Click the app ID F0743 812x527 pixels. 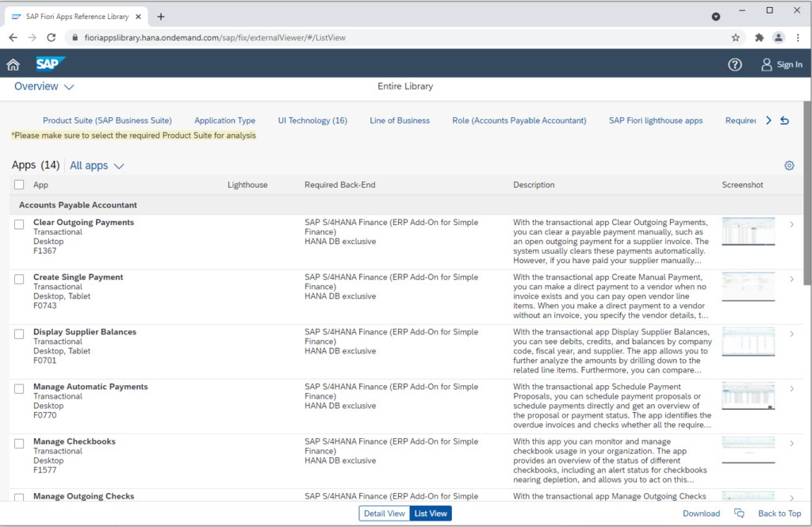click(45, 305)
